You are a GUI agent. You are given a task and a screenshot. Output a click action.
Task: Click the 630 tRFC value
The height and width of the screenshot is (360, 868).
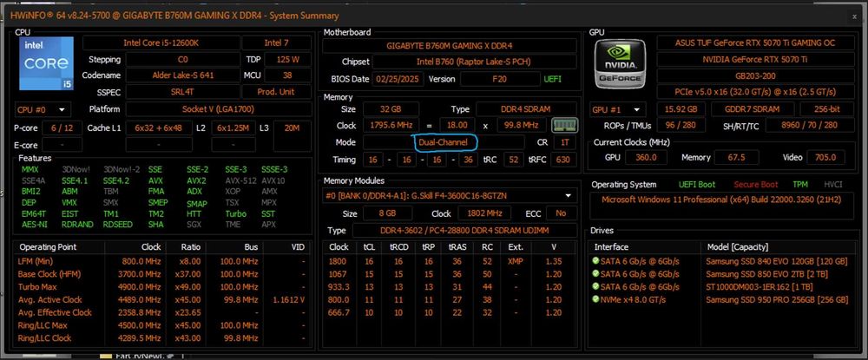pos(565,160)
